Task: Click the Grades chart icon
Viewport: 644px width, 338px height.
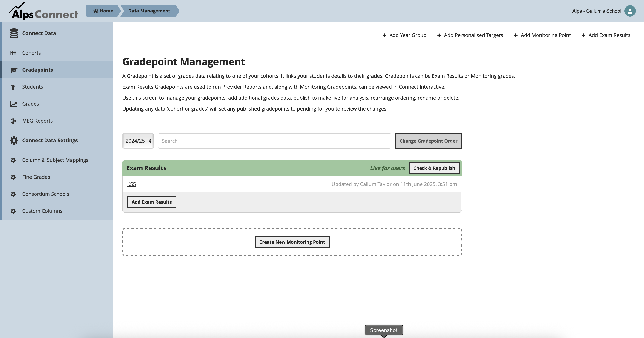Action: point(14,104)
